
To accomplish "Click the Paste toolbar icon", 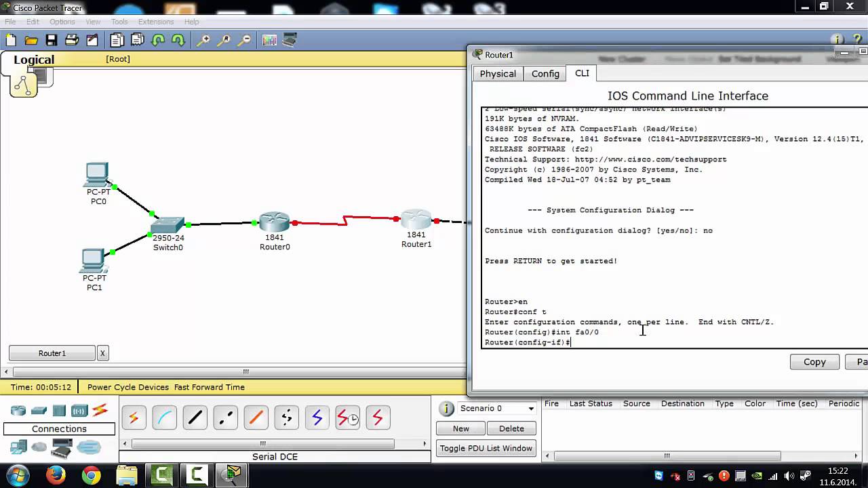I will tap(138, 41).
